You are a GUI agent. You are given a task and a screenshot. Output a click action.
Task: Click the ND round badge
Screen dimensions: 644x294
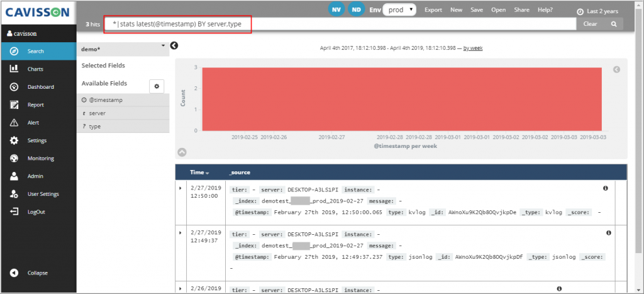(x=357, y=9)
